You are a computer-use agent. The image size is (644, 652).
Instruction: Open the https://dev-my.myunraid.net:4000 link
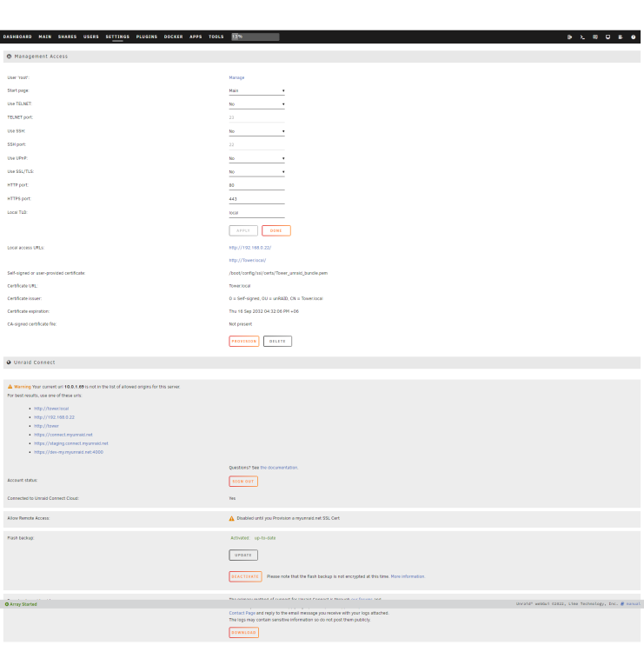69,452
